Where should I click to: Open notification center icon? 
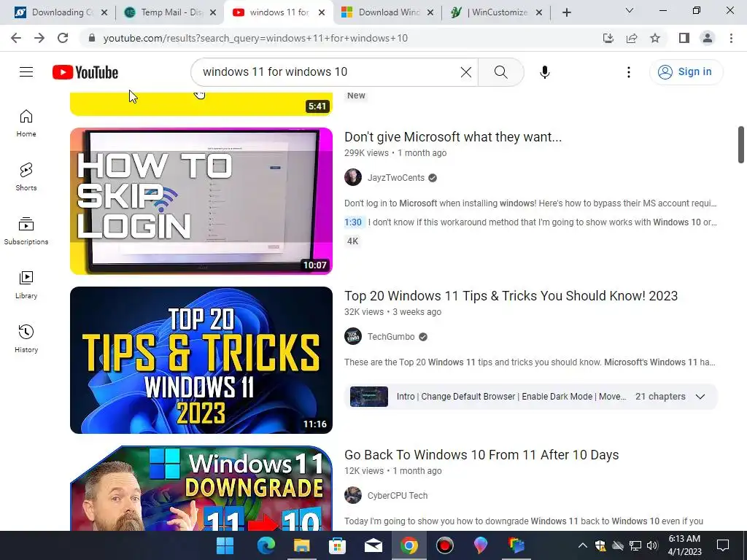point(723,545)
